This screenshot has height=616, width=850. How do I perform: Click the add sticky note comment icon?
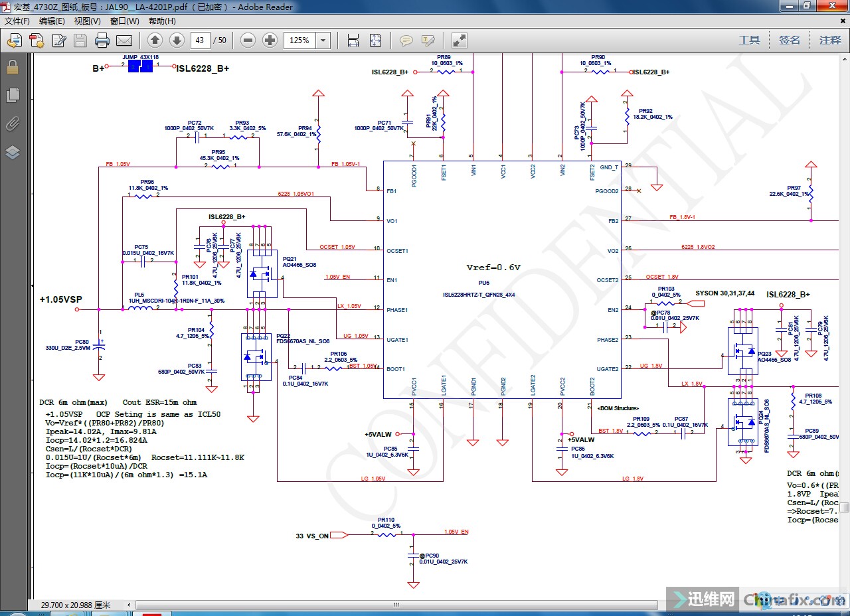coord(406,41)
